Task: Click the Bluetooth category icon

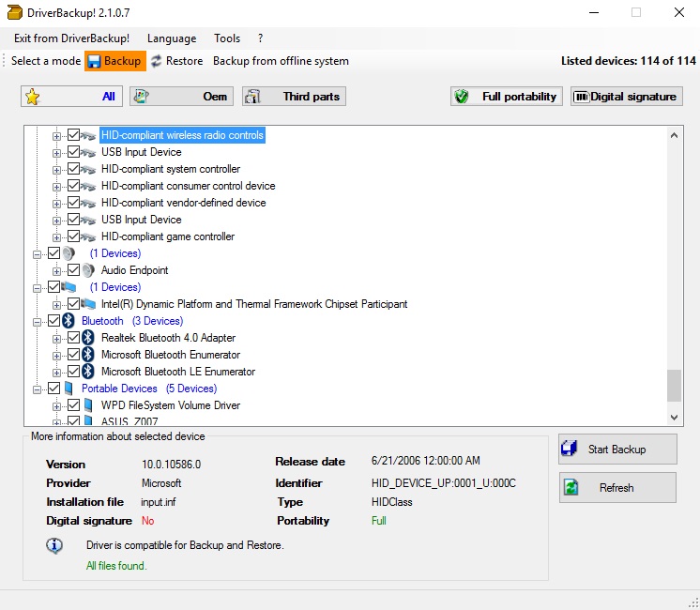Action: coord(68,321)
